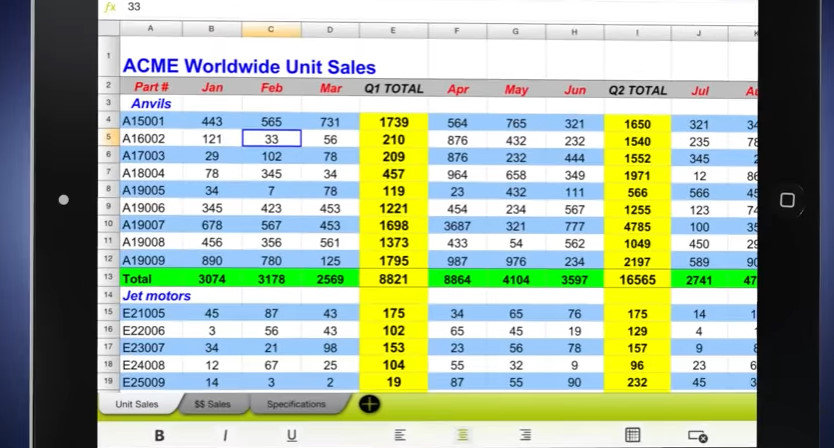Select the Q2 TOTAL header cell

(x=637, y=90)
